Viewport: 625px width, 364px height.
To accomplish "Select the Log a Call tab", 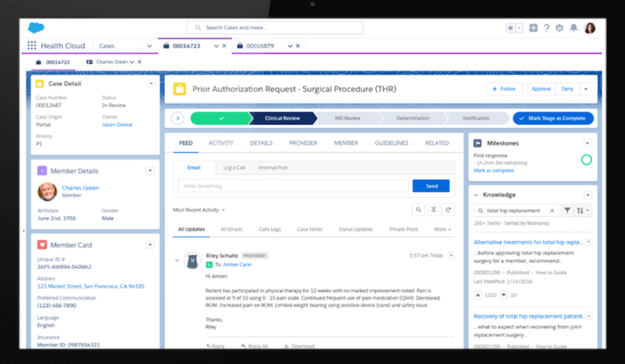I will click(x=234, y=168).
